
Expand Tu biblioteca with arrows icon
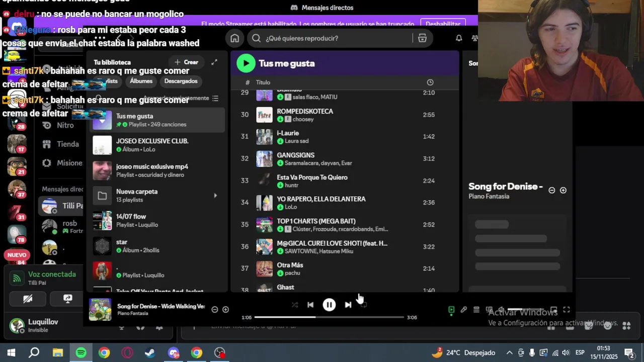click(x=214, y=62)
